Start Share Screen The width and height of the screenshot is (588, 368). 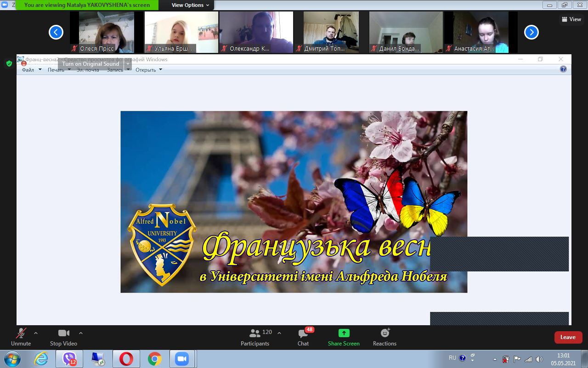click(x=344, y=337)
